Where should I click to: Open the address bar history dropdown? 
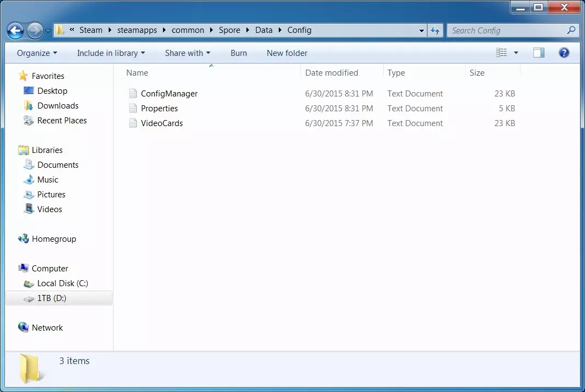[421, 31]
